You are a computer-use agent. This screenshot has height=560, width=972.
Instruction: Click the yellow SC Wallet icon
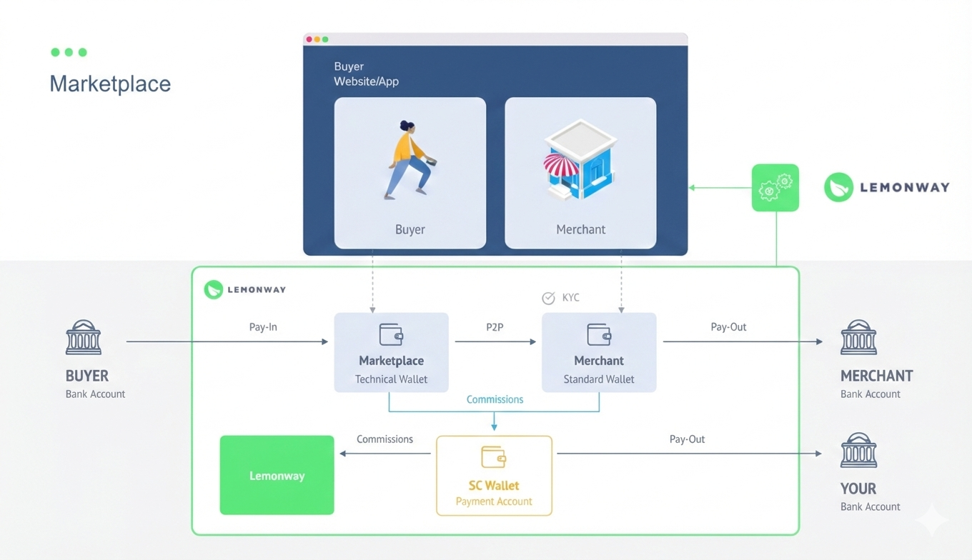[x=494, y=457]
